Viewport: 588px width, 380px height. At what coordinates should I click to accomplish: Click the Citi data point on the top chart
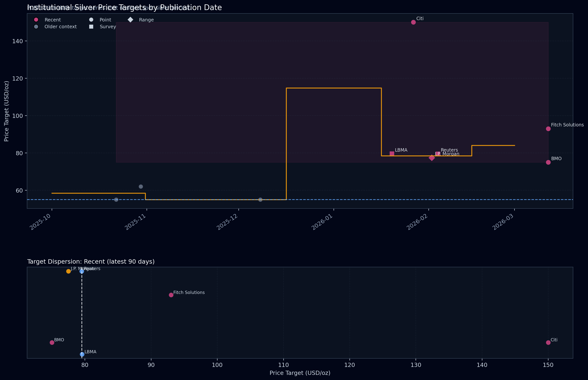[x=413, y=22]
